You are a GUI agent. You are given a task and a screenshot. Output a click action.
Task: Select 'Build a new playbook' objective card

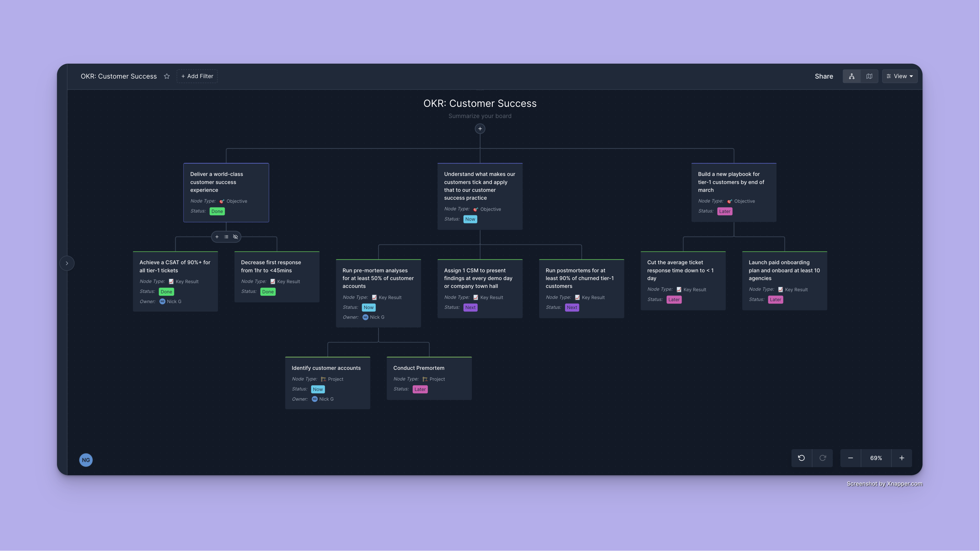pos(733,193)
